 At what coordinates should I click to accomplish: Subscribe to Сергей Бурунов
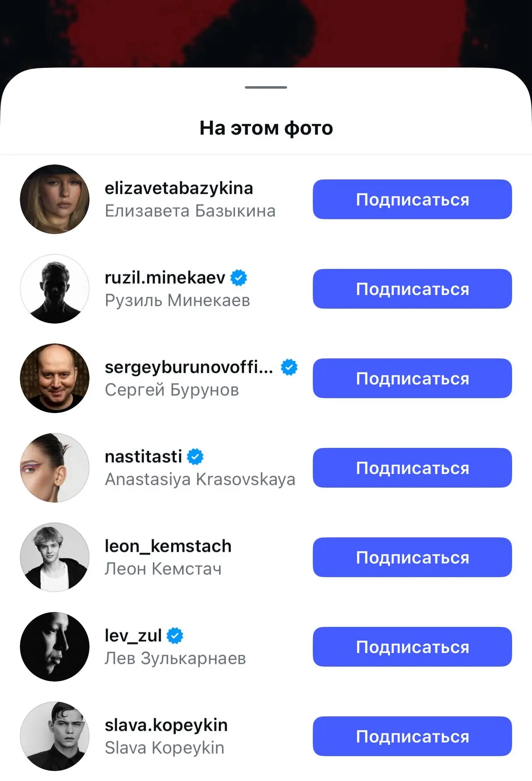click(x=412, y=378)
